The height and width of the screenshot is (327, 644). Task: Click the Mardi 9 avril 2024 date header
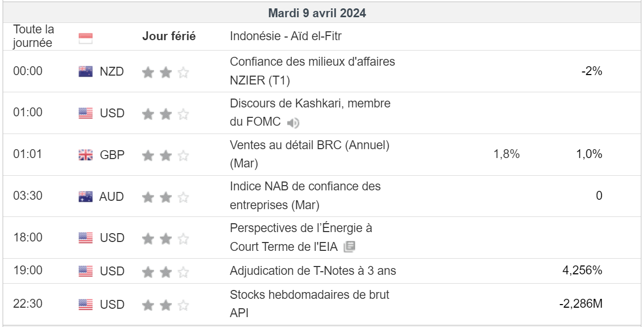click(317, 13)
